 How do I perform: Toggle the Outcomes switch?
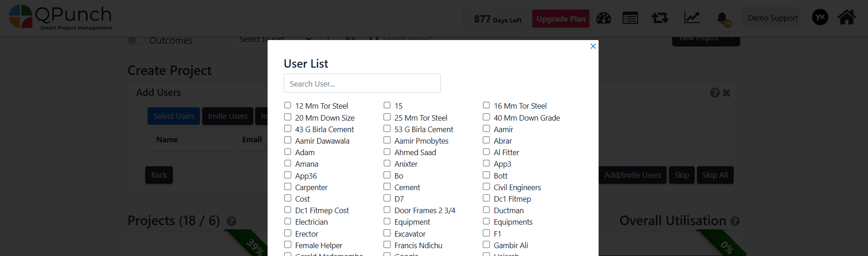tap(136, 40)
